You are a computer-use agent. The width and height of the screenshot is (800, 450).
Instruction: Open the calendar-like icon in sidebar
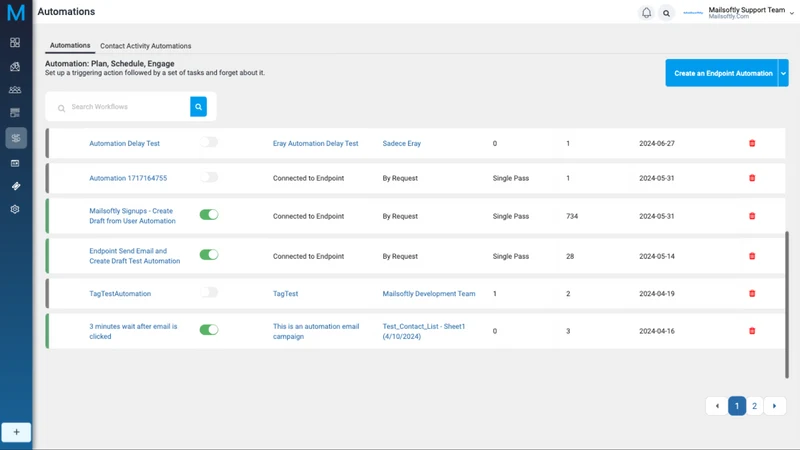15,163
